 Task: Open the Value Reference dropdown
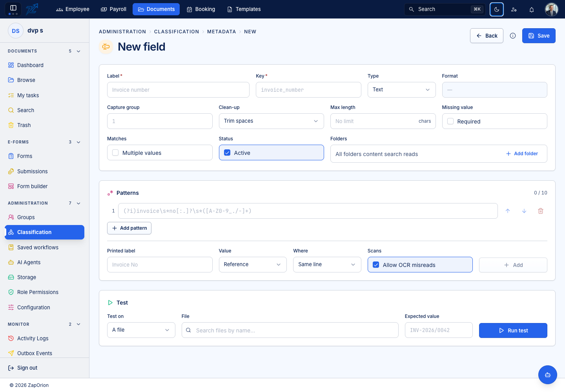pos(253,265)
